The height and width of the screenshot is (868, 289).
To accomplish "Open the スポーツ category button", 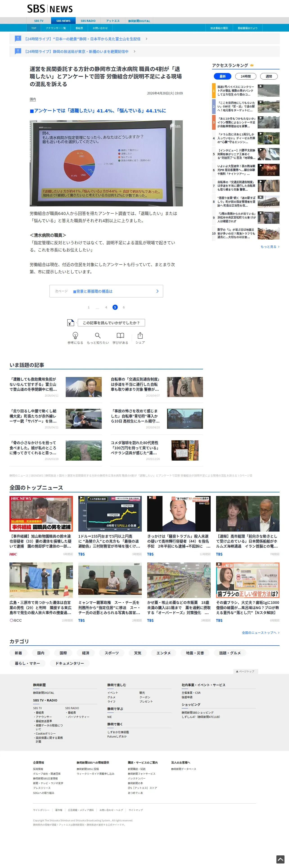I will [111, 653].
